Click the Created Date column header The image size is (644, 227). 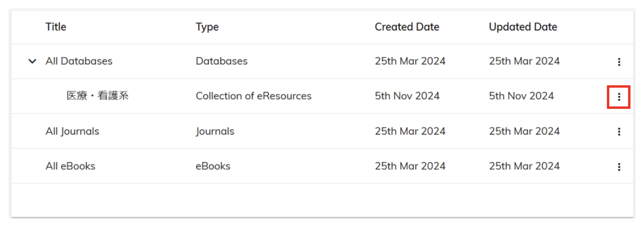(x=407, y=27)
